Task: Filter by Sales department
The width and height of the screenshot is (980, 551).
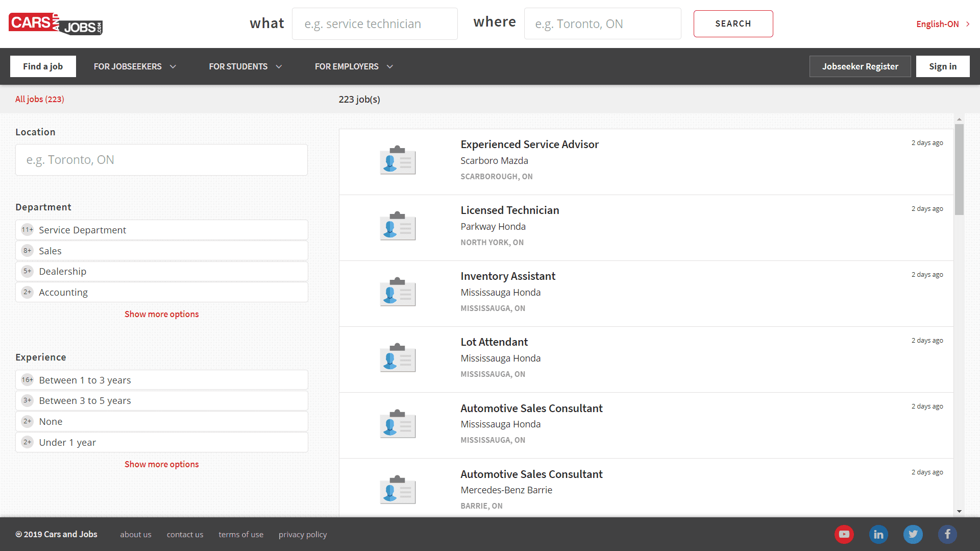Action: [162, 251]
